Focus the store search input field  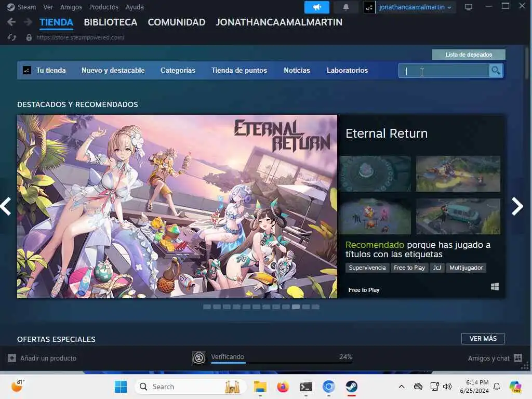point(444,71)
